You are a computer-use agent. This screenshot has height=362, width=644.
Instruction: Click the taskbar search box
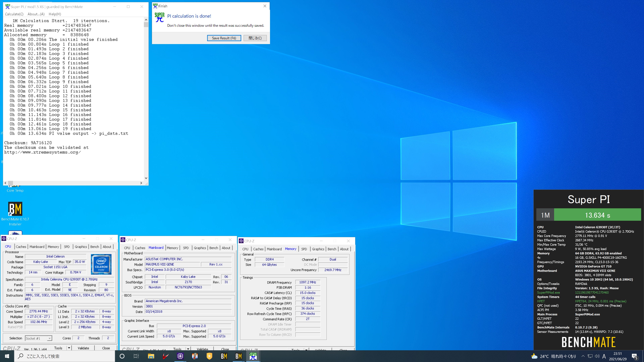pos(65,356)
